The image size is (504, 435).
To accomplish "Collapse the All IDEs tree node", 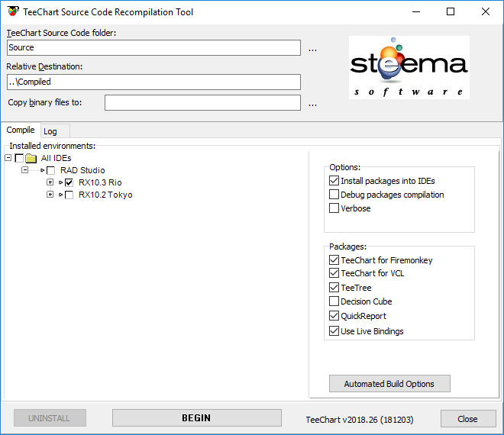I will pyautogui.click(x=8, y=158).
